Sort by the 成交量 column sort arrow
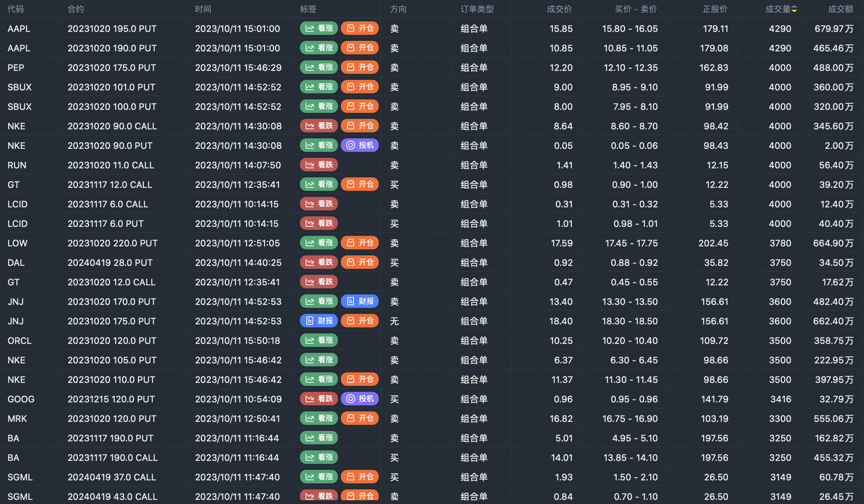Image resolution: width=864 pixels, height=504 pixels. pyautogui.click(x=794, y=9)
